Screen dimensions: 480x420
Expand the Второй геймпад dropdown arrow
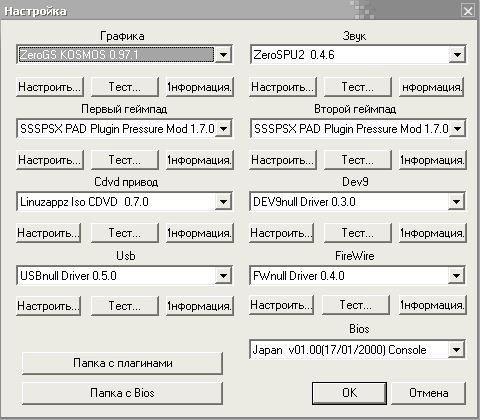click(x=457, y=128)
